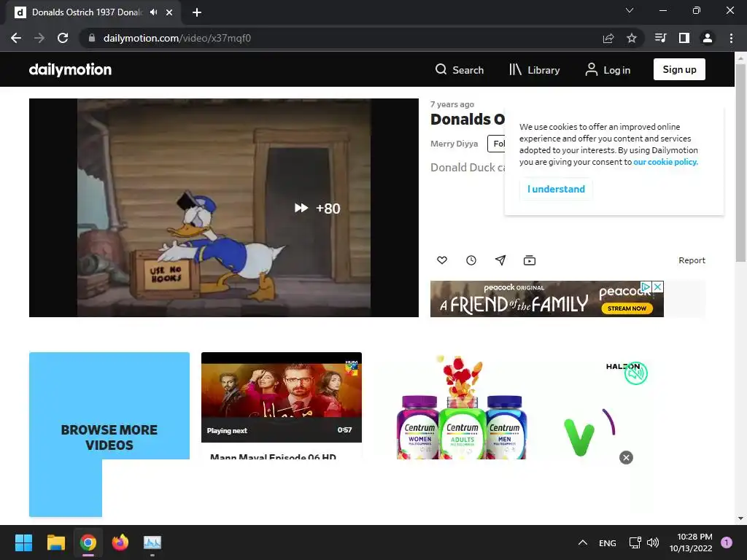Reload the page
The image size is (747, 560).
[x=63, y=38]
